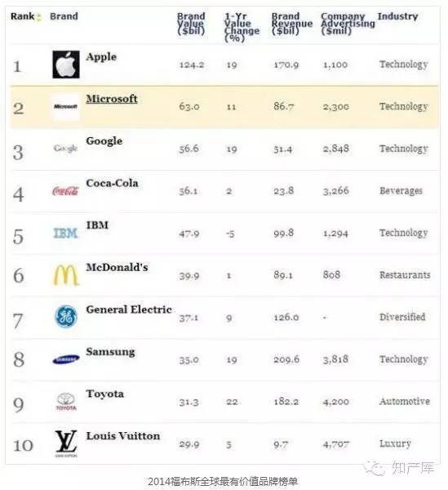The width and height of the screenshot is (448, 490).
Task: Click the McDonald's golden arches logo
Action: click(x=65, y=275)
